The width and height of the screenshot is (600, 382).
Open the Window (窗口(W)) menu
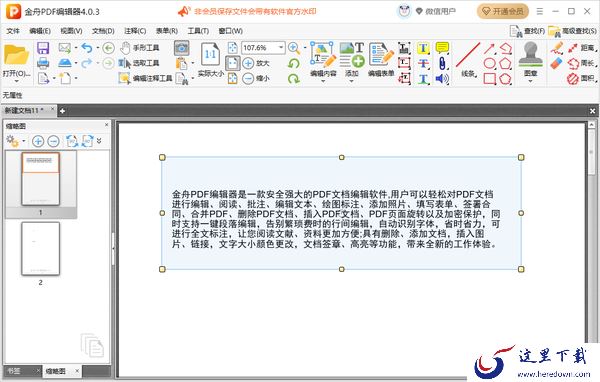point(230,31)
